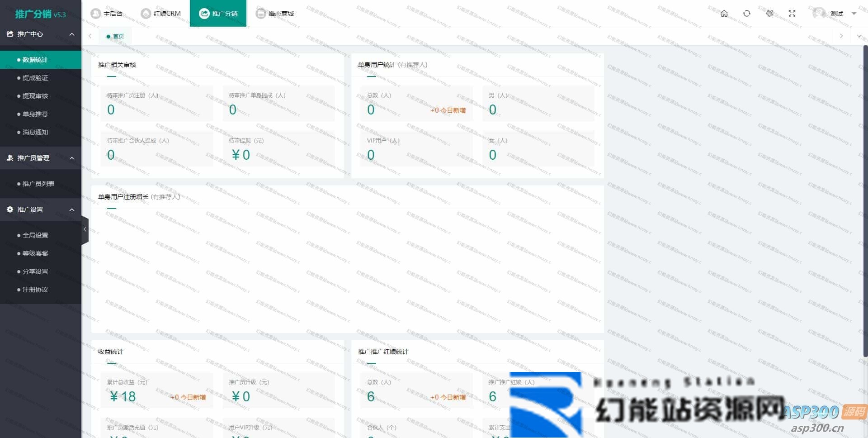Collapse the 推广设置 menu chevron
Screen dimensions: 868x438
coord(72,210)
